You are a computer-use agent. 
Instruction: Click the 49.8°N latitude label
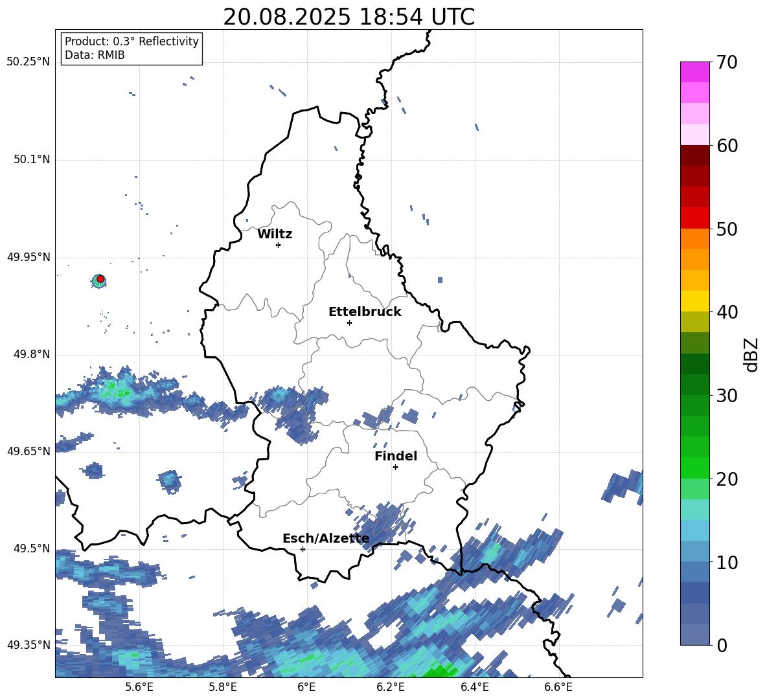(x=32, y=354)
